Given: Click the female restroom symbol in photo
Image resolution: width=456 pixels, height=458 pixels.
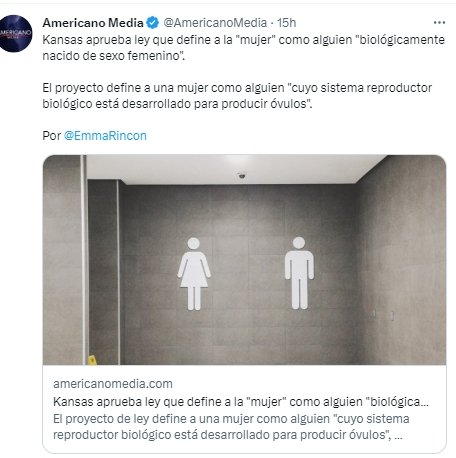Looking at the screenshot, I should [194, 274].
